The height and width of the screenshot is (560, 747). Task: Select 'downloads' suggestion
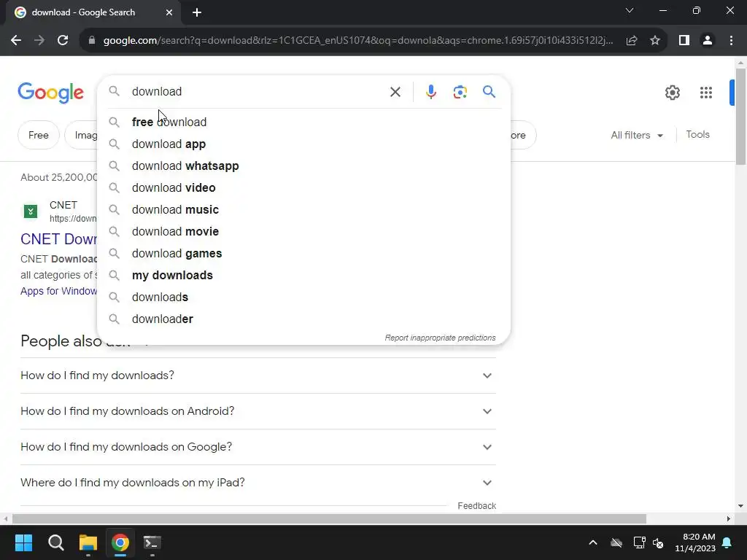click(303, 297)
